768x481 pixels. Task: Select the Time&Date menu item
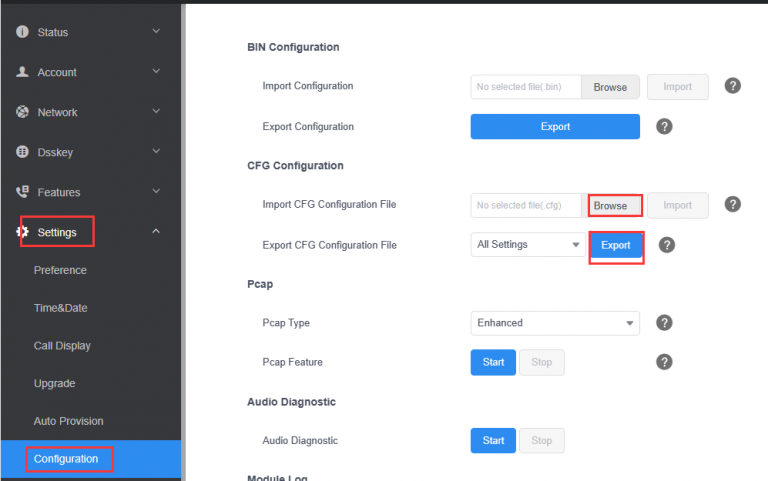[60, 308]
